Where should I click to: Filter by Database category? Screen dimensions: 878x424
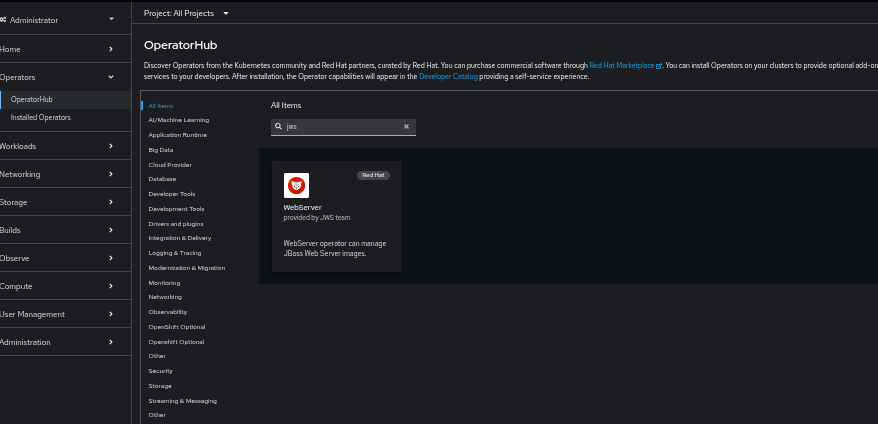162,179
